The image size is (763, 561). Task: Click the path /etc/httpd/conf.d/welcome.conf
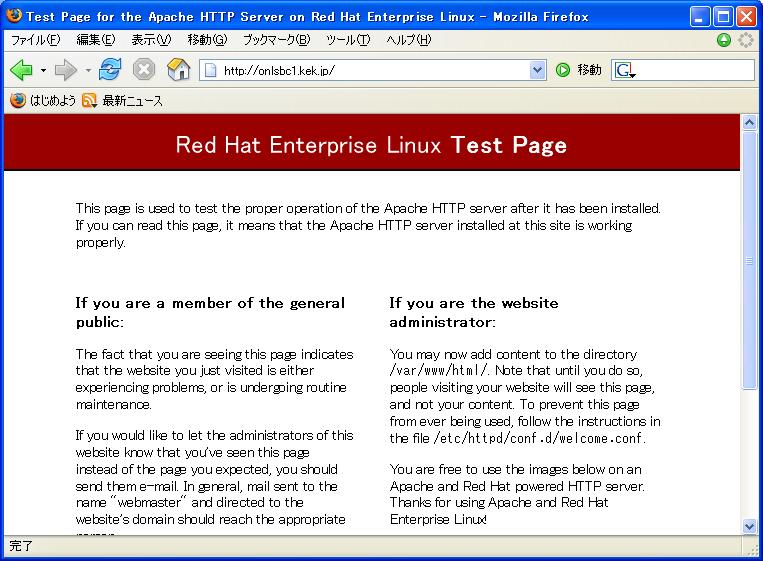click(x=539, y=439)
